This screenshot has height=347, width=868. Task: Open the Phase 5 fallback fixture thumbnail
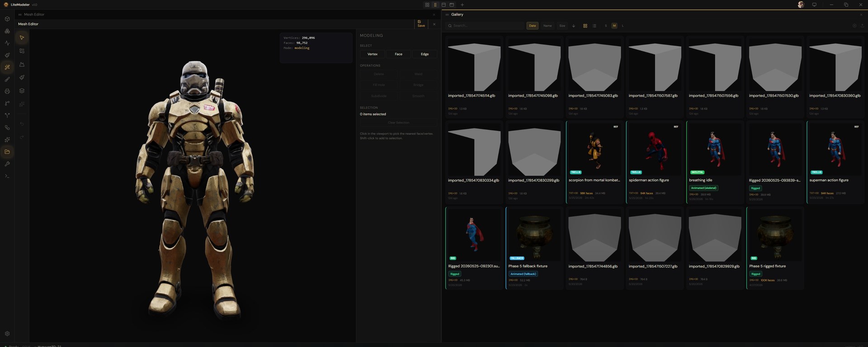click(x=534, y=235)
